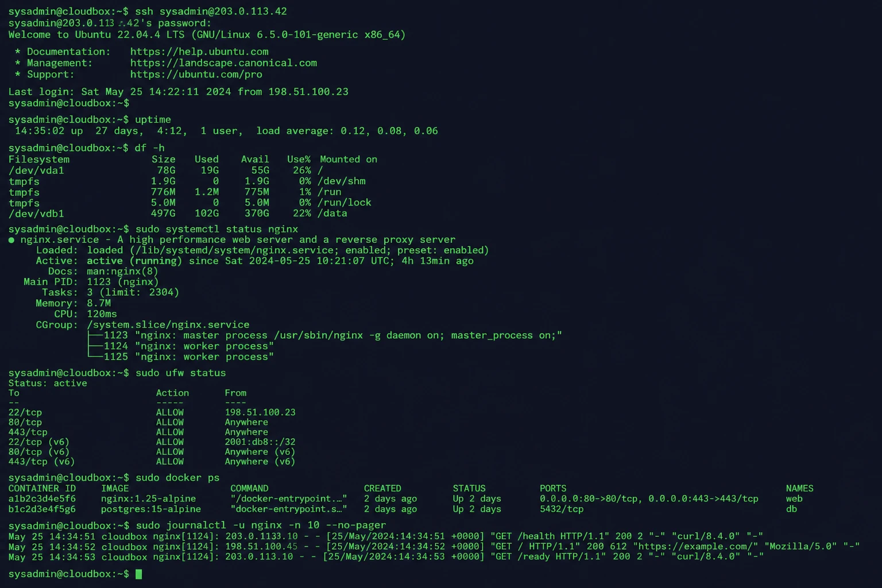Screen dimensions: 882x588
Task: Click the postgres:15-alpine image name
Action: click(151, 509)
